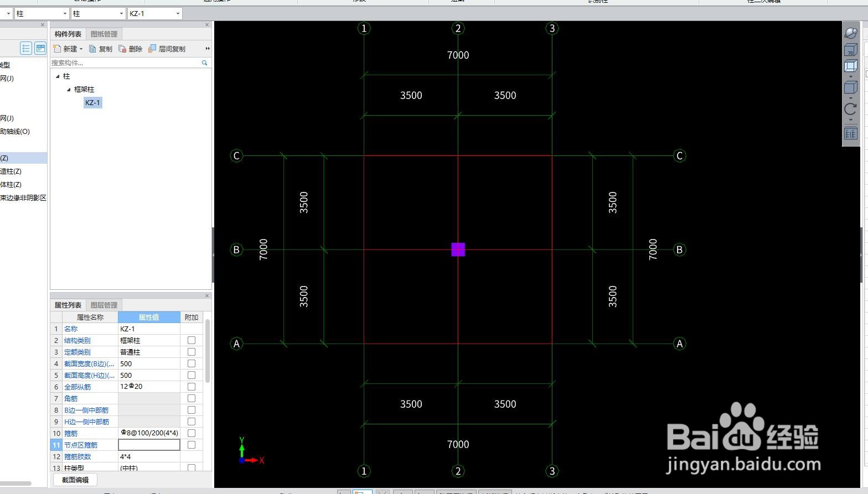Close the component list panel
868x494 pixels.
click(x=207, y=24)
